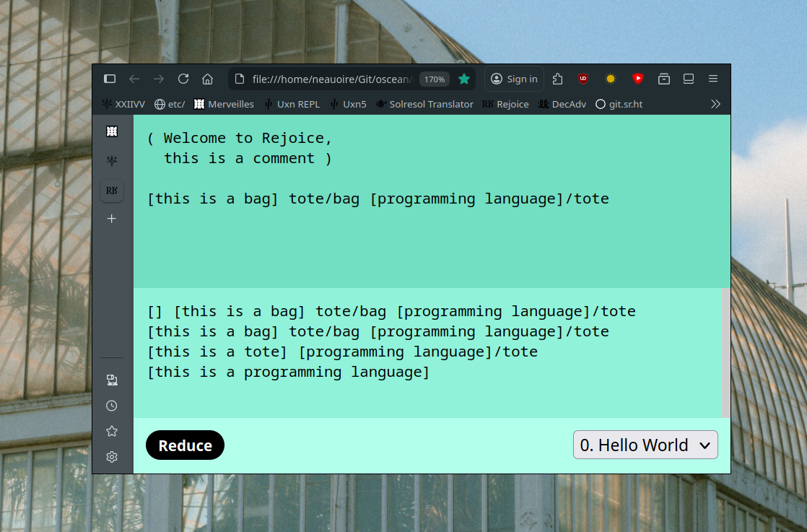Reload the current page
807x532 pixels.
point(183,79)
